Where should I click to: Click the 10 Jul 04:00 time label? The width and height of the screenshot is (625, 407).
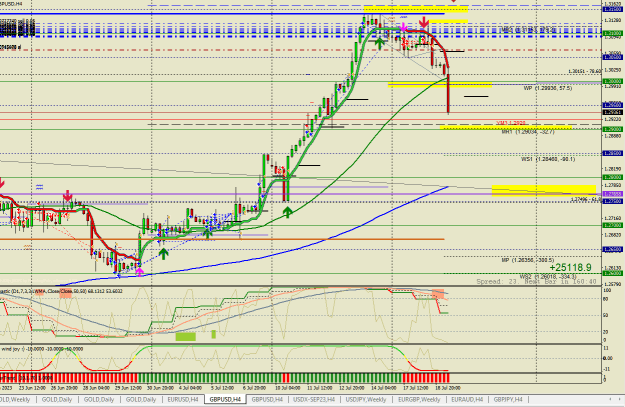click(287, 387)
